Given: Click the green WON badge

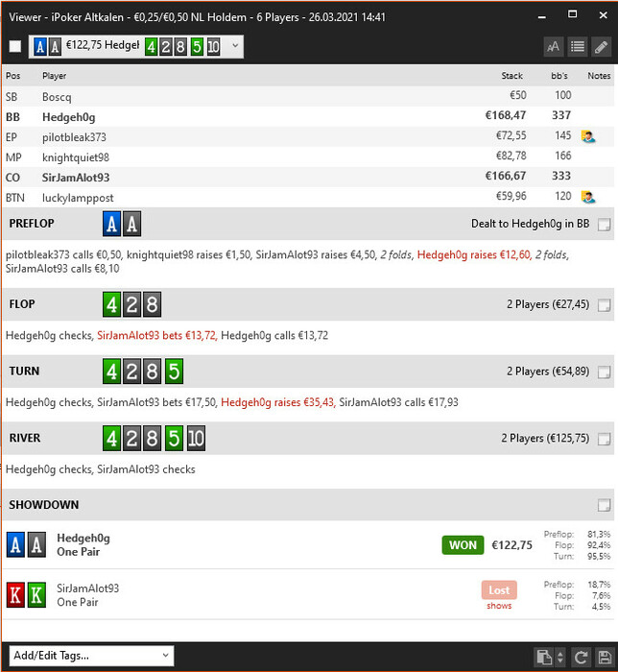Looking at the screenshot, I should [x=463, y=545].
